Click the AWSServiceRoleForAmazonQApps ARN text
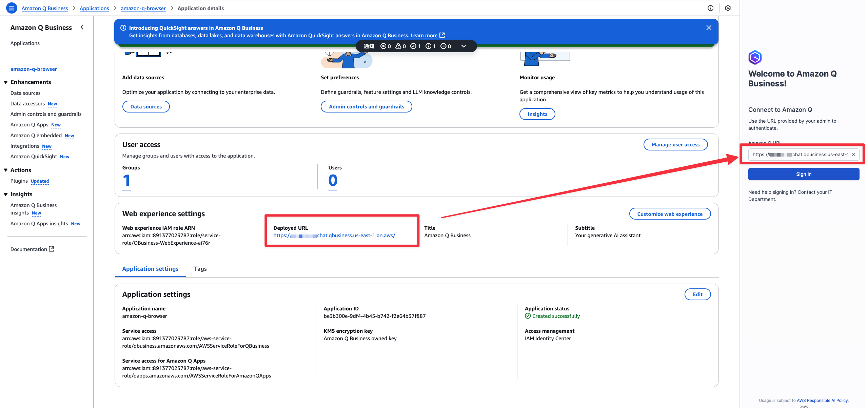The height and width of the screenshot is (408, 868). (197, 372)
